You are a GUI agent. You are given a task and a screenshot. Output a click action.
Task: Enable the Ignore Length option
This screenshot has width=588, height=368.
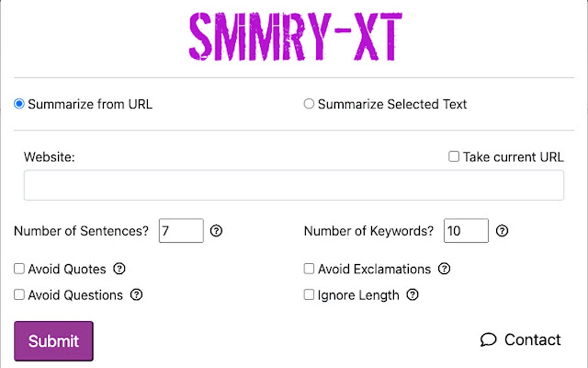[308, 295]
